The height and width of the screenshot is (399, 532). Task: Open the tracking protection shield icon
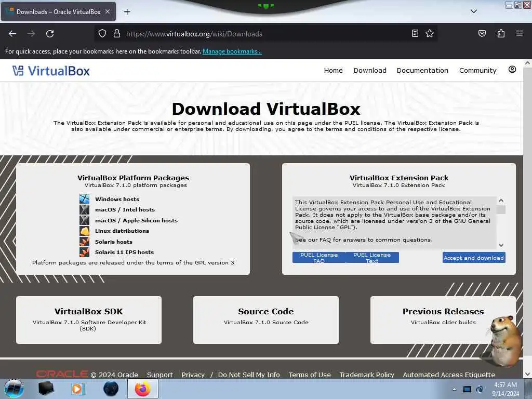[102, 34]
